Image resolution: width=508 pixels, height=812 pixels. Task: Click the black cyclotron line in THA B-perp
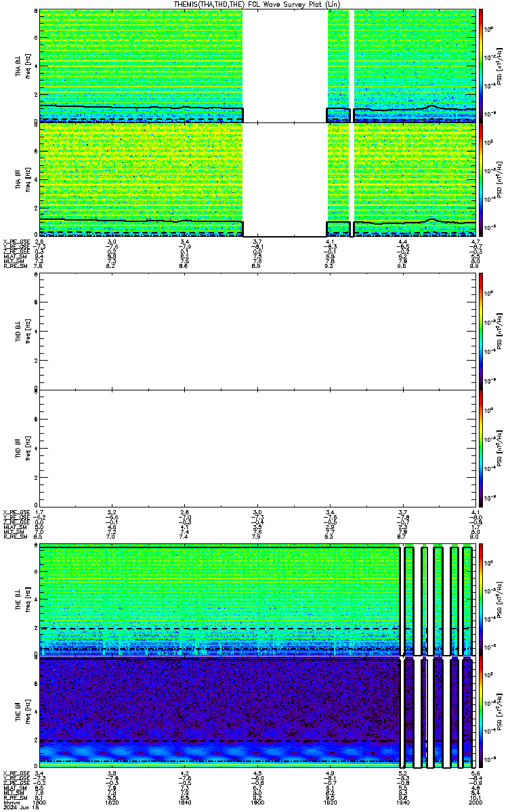click(x=141, y=107)
